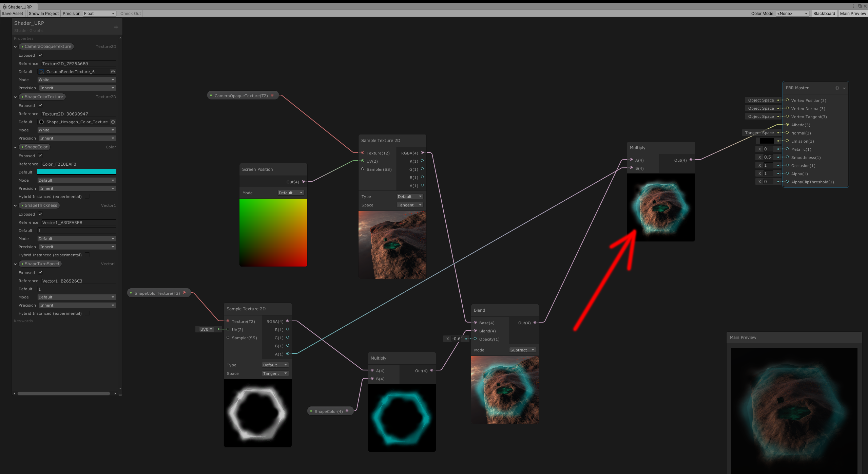Open Precision Float dropdown in toolbar
The height and width of the screenshot is (474, 868).
[99, 14]
